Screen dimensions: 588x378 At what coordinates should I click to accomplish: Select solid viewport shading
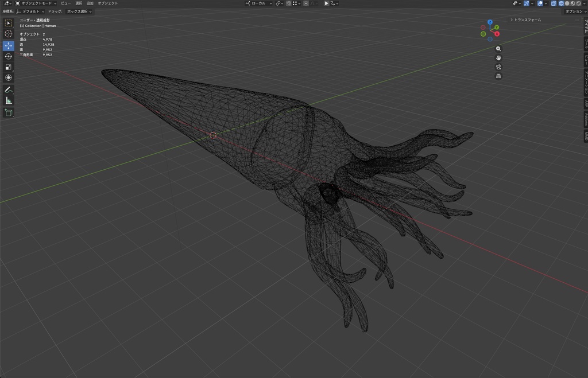click(x=567, y=3)
